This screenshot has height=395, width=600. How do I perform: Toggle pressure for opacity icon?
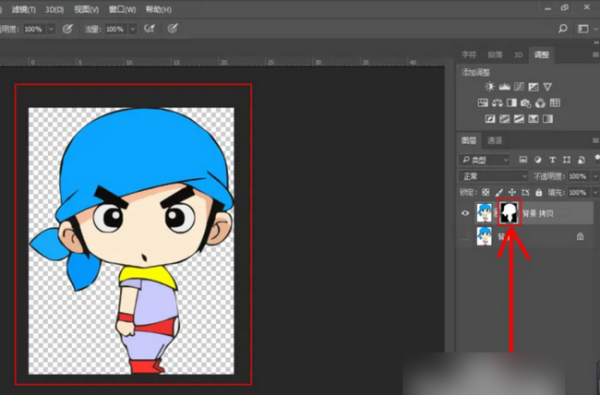[68, 29]
